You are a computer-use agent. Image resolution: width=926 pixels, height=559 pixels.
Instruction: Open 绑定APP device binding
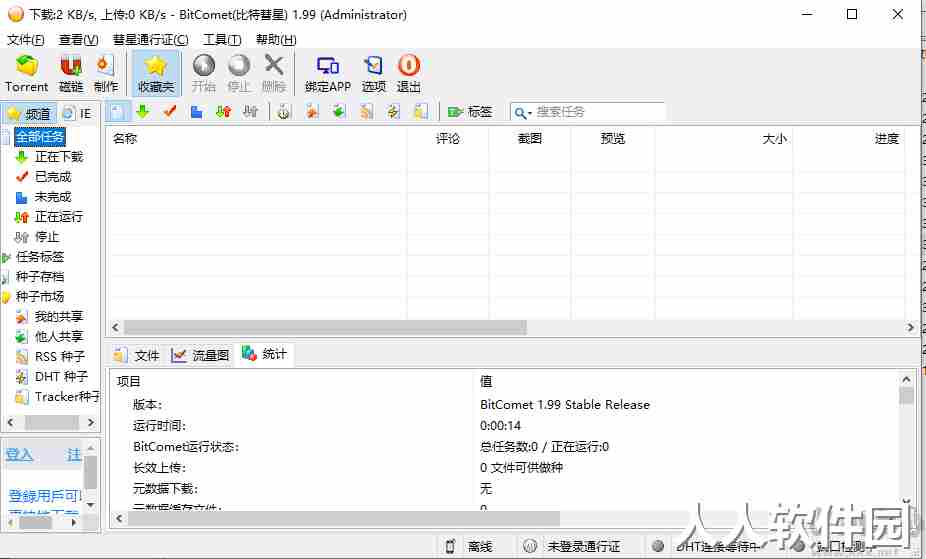[328, 74]
